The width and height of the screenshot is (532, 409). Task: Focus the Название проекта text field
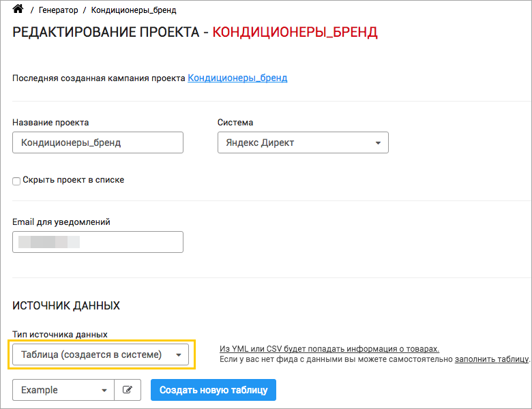(x=98, y=142)
